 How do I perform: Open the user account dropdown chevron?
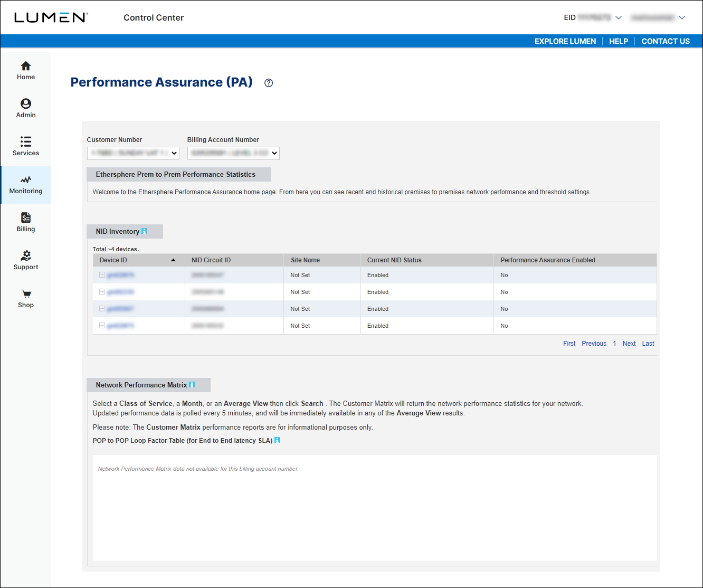[x=682, y=17]
